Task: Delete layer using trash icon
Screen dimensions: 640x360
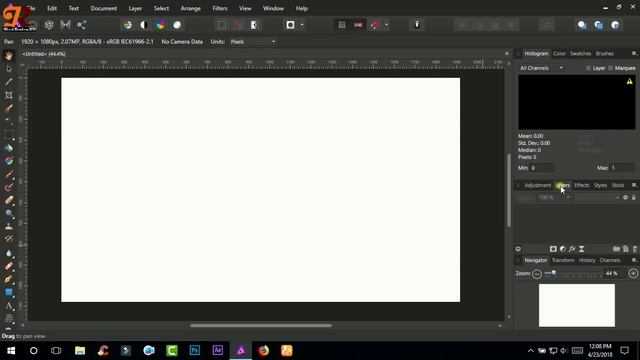Action: (x=635, y=249)
